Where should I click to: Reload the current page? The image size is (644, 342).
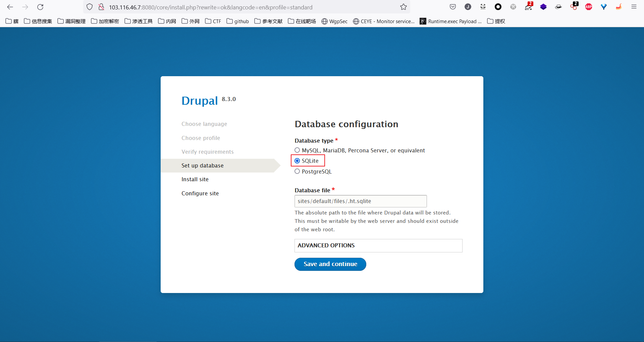tap(40, 7)
